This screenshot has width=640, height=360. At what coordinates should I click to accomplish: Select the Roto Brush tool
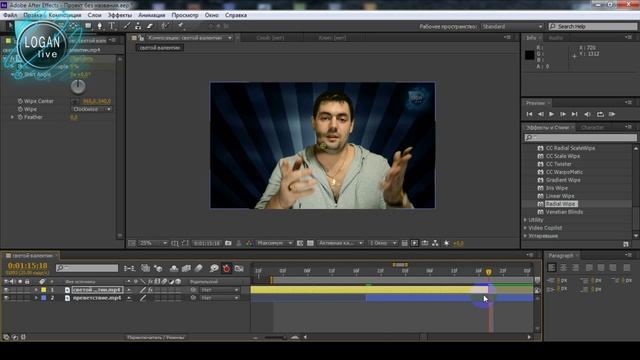(x=164, y=26)
